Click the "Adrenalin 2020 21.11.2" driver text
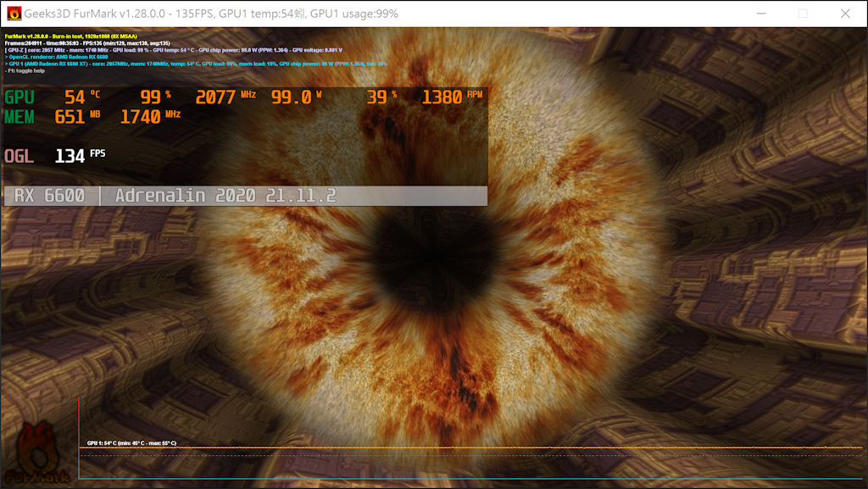 point(225,196)
